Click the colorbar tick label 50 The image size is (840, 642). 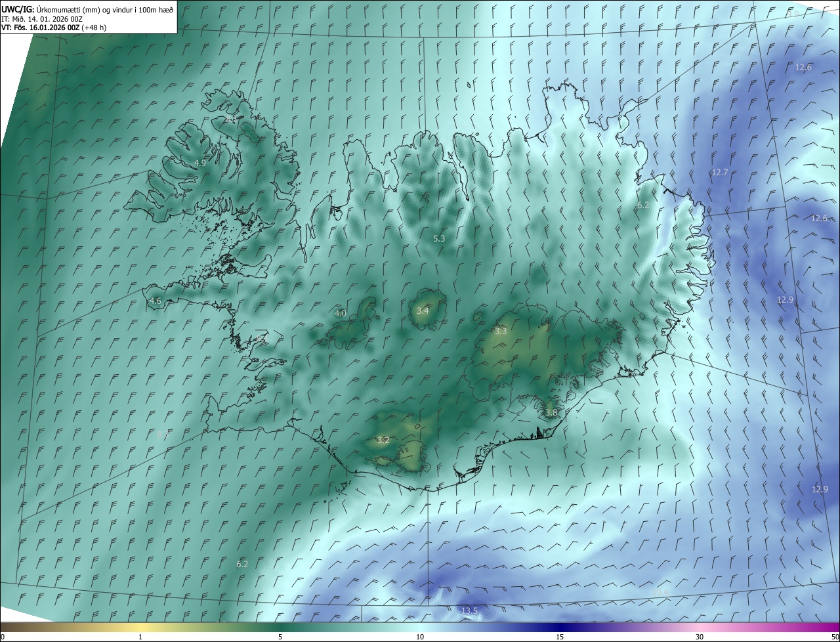(x=835, y=637)
